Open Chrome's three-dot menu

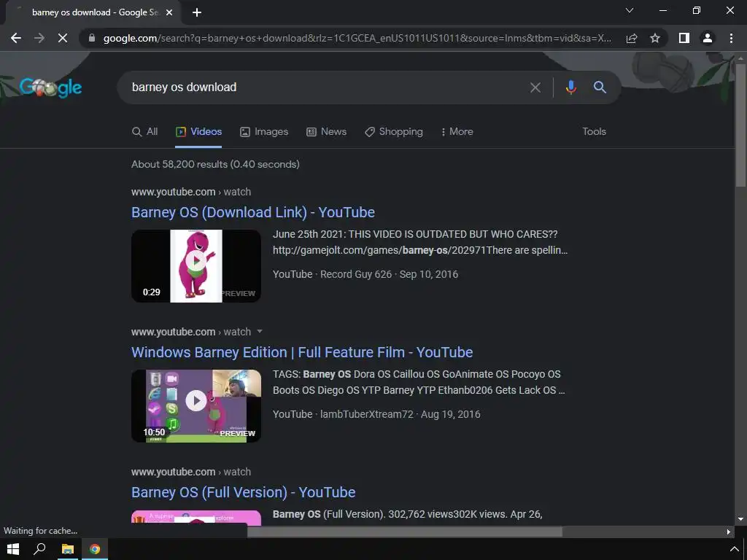click(731, 38)
